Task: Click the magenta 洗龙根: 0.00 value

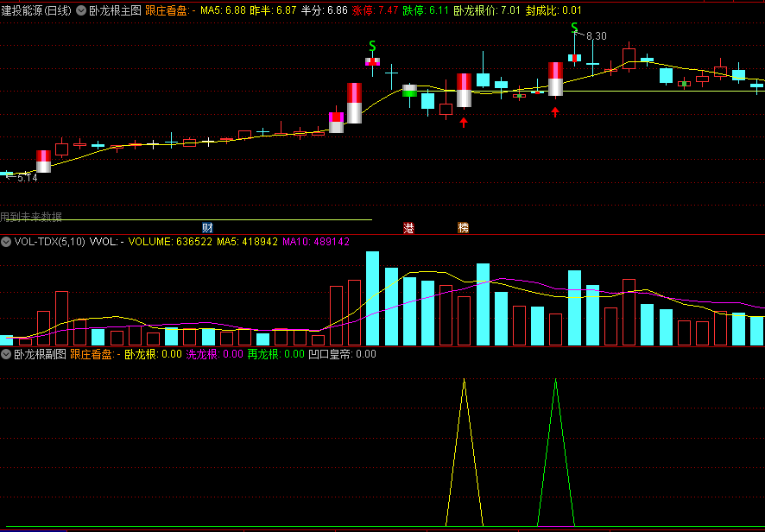Action: point(215,354)
